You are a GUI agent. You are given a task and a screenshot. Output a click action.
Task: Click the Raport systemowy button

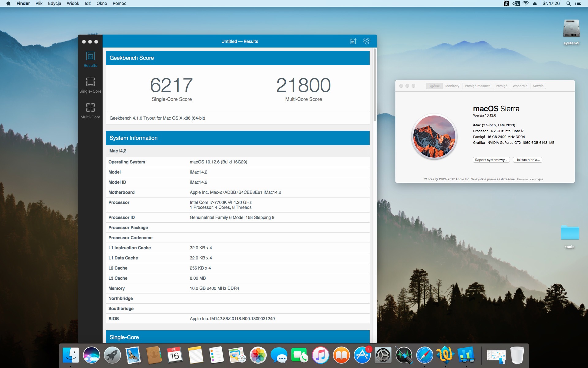[491, 160]
